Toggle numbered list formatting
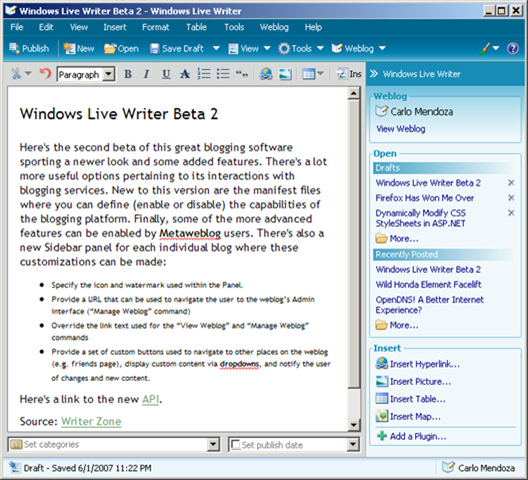Screen dimensions: 528x480 pyautogui.click(x=204, y=74)
